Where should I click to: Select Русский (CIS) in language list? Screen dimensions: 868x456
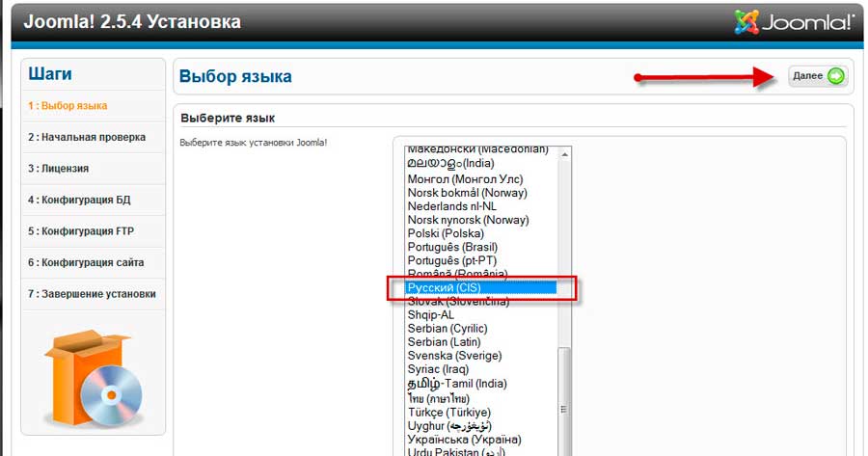tap(480, 287)
